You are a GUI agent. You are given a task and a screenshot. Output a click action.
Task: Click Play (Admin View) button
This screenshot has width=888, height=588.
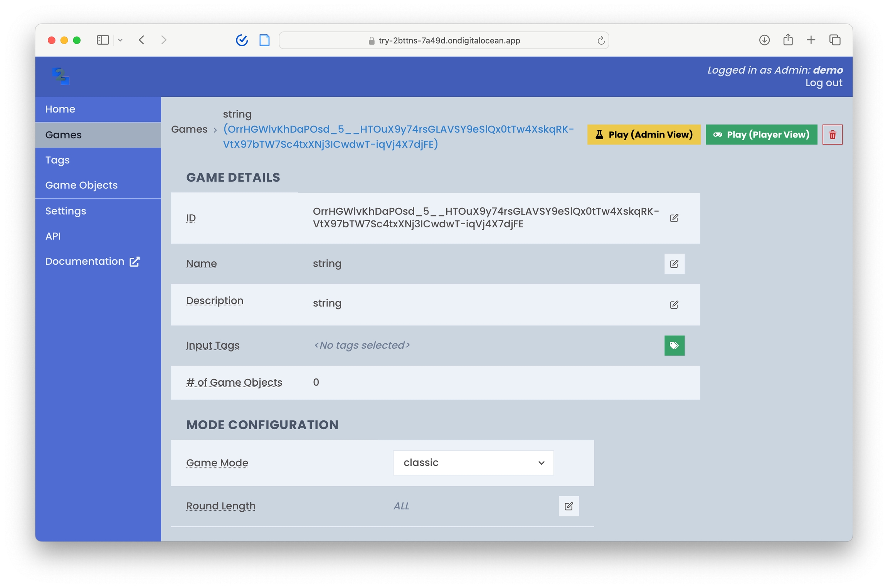pos(643,134)
